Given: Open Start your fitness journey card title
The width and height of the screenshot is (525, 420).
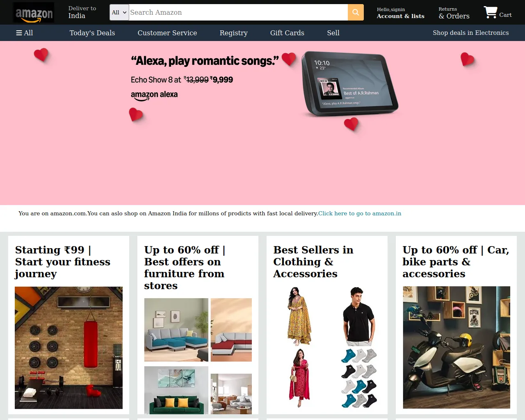Looking at the screenshot, I should [63, 262].
